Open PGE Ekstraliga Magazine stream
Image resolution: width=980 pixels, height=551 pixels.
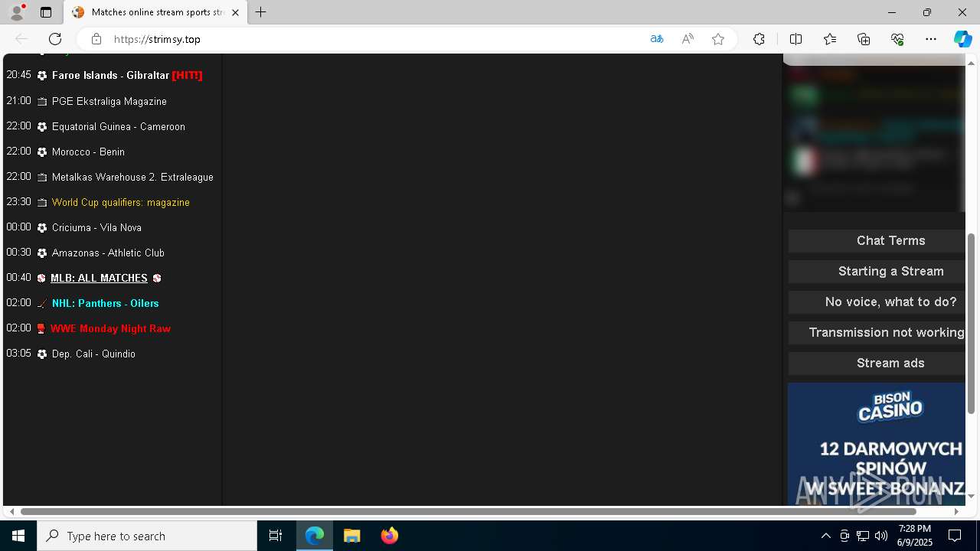coord(109,101)
